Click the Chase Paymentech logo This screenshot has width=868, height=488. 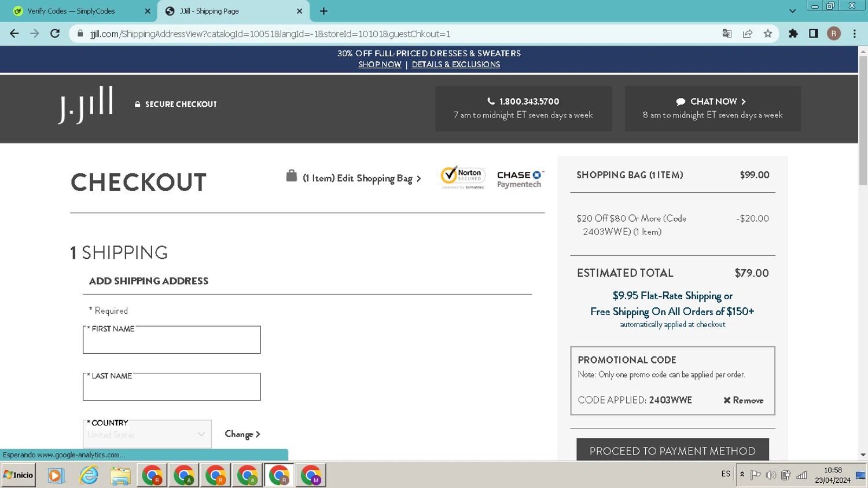pyautogui.click(x=520, y=179)
